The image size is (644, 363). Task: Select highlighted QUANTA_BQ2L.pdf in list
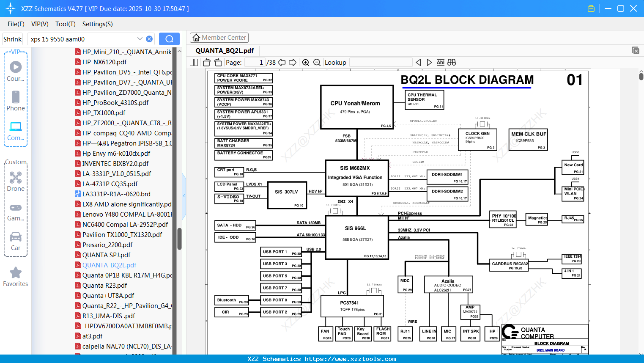109,265
